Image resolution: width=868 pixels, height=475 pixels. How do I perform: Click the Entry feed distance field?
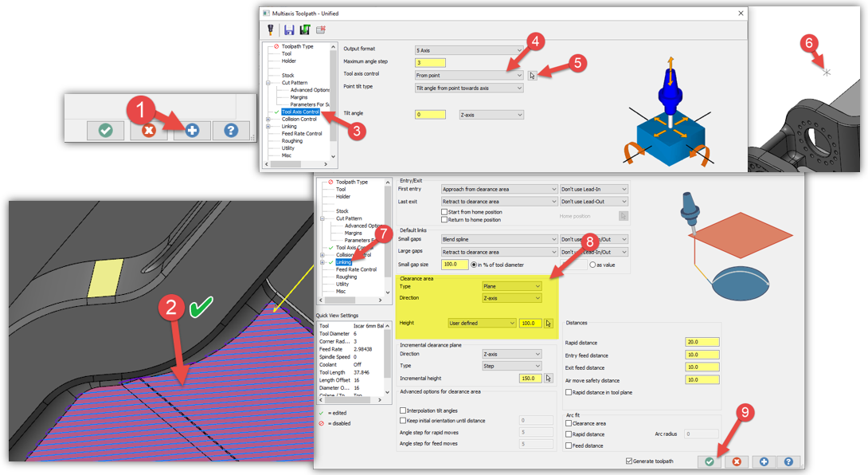(702, 355)
